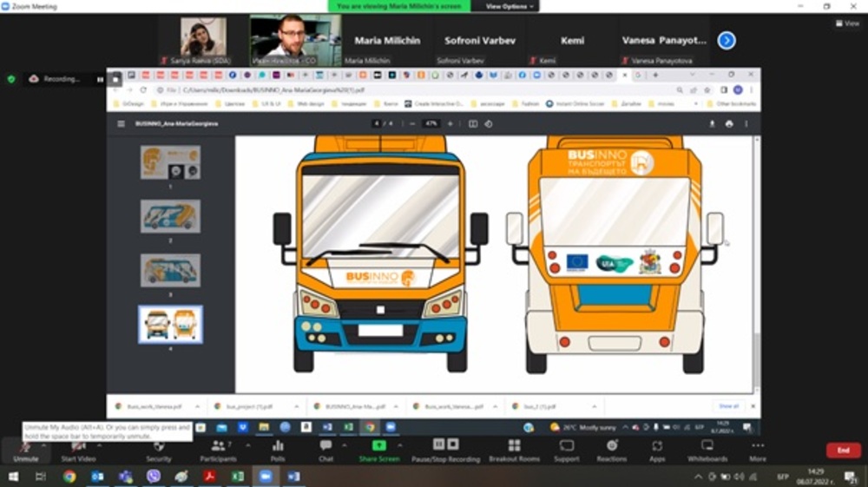Click the bookmark star in address bar

[x=707, y=89]
